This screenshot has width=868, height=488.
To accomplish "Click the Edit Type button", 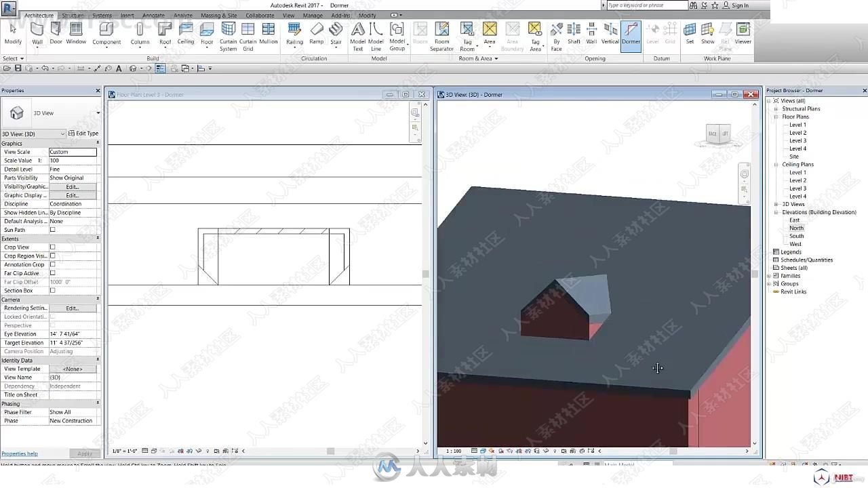I will tap(83, 134).
